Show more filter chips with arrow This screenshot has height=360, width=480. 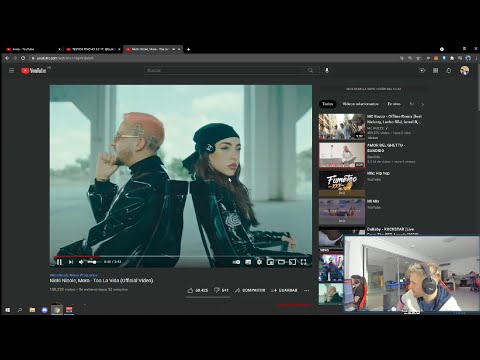pos(423,104)
